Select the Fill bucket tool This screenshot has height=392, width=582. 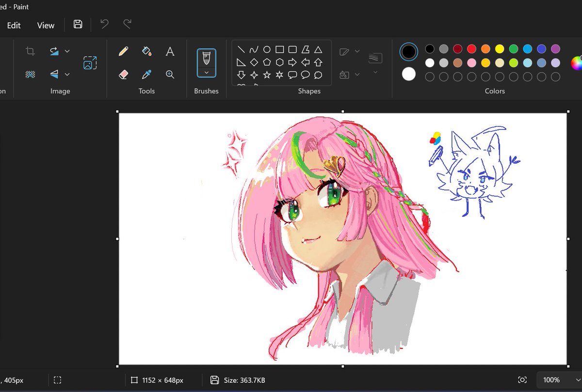pos(146,51)
